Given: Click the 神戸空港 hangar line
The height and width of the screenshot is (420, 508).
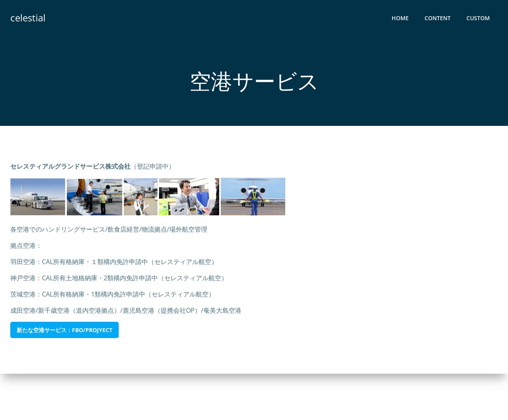Looking at the screenshot, I should (119, 278).
